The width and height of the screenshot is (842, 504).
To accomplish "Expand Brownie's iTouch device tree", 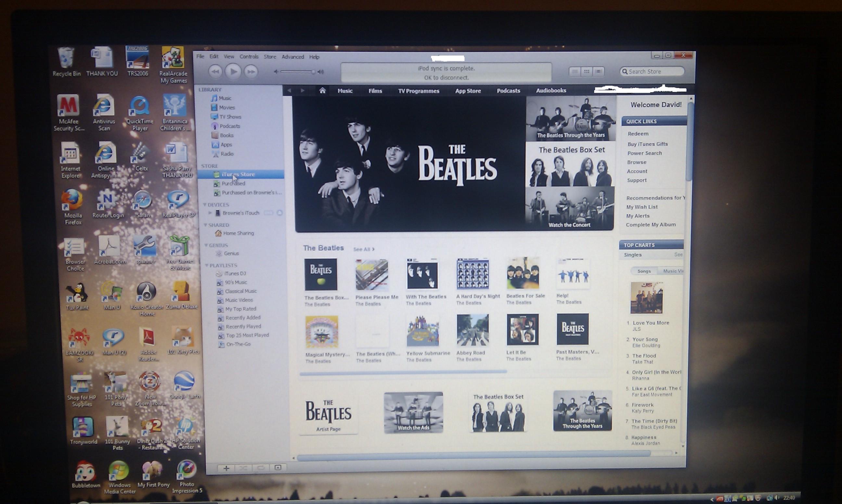I will pos(210,213).
